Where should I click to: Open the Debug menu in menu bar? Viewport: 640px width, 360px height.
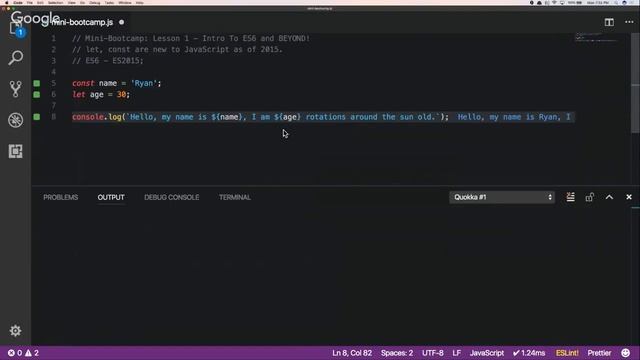coord(94,2)
